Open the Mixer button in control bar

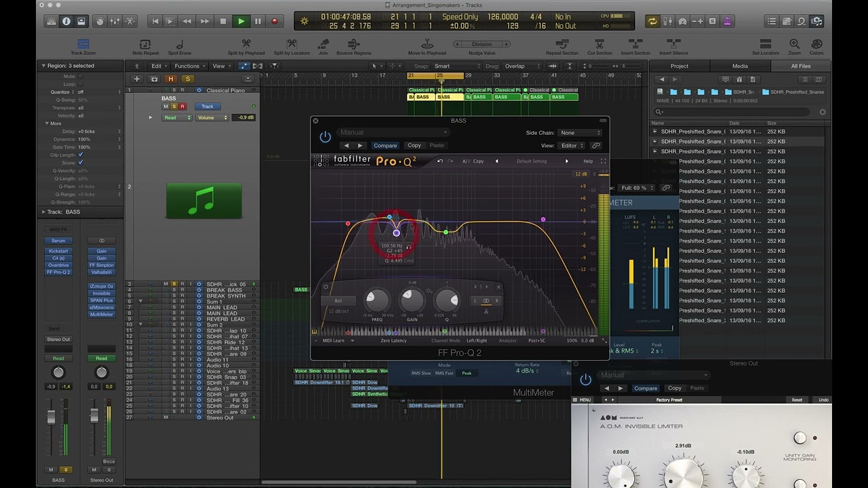tap(115, 21)
